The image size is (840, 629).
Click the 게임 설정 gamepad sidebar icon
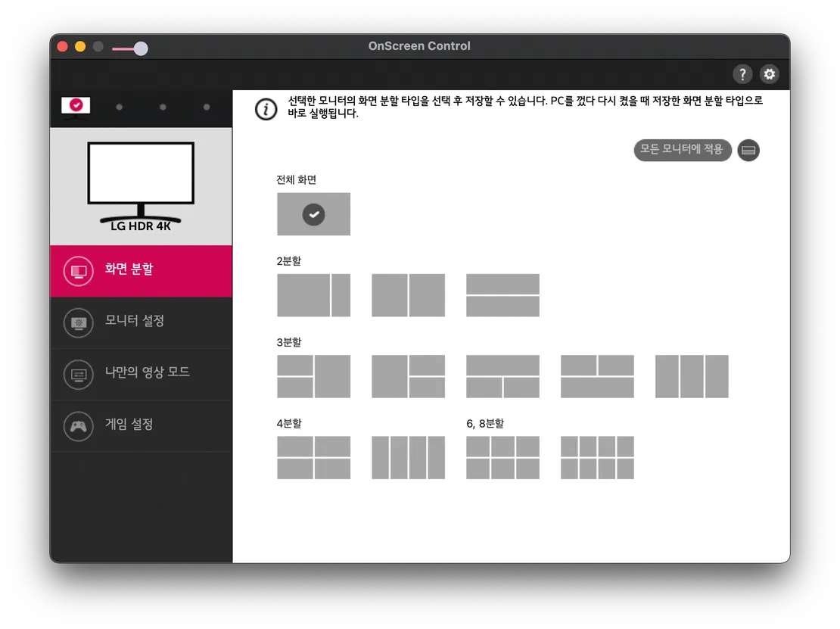[78, 426]
